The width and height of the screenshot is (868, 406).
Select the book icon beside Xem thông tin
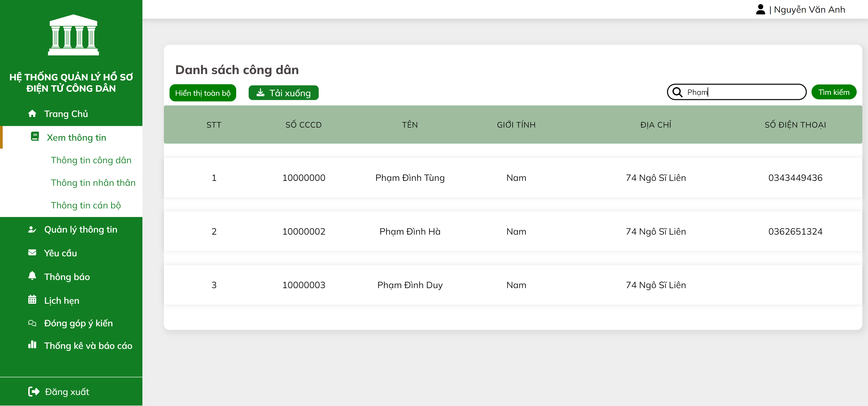point(35,137)
